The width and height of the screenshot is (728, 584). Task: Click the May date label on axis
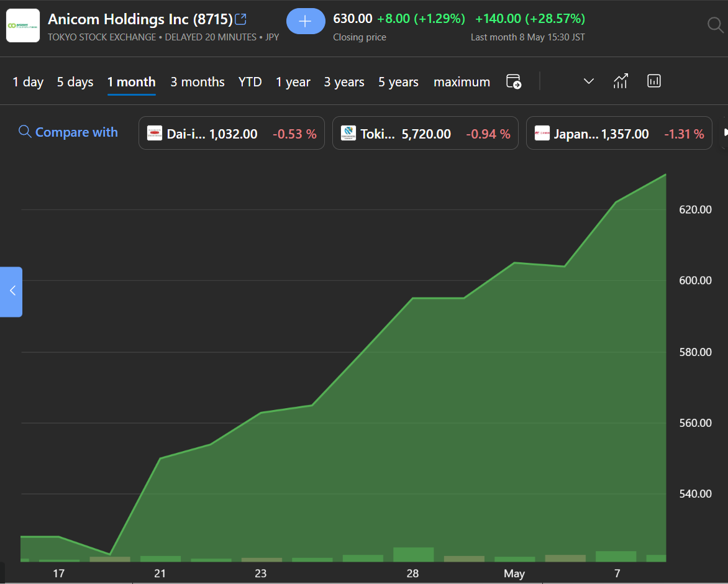coord(514,574)
